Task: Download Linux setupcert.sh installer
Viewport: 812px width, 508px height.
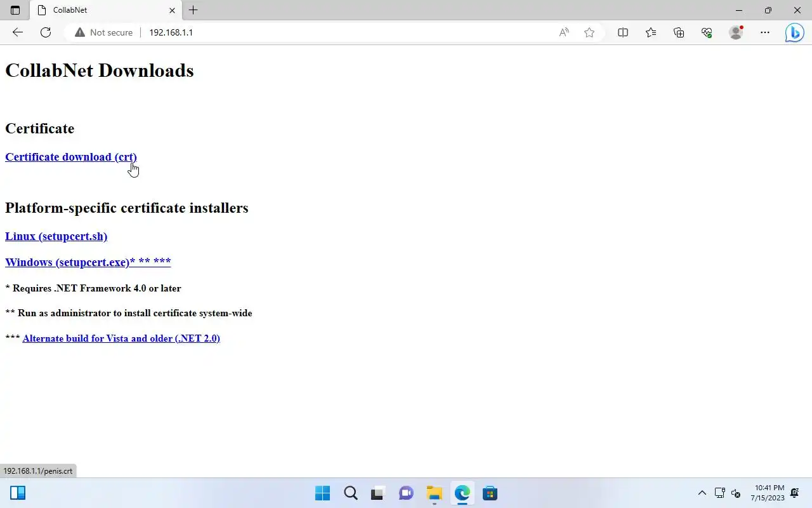Action: pos(56,236)
